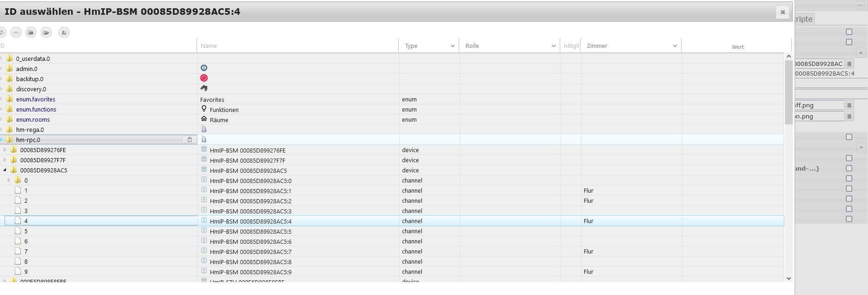Expand all nodes using open-folder toolbar icon
The image size is (868, 295).
[x=46, y=32]
